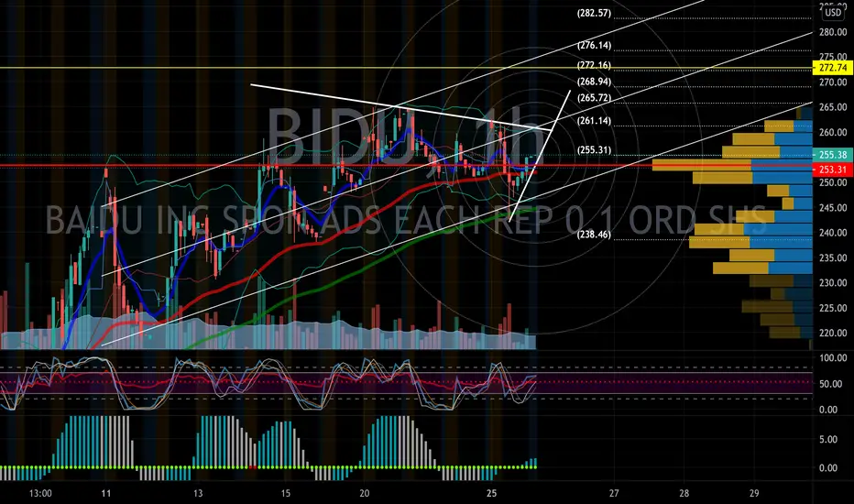Viewport: 854px width, 504px height.
Task: Click the 11 date label on time axis
Action: tap(105, 494)
